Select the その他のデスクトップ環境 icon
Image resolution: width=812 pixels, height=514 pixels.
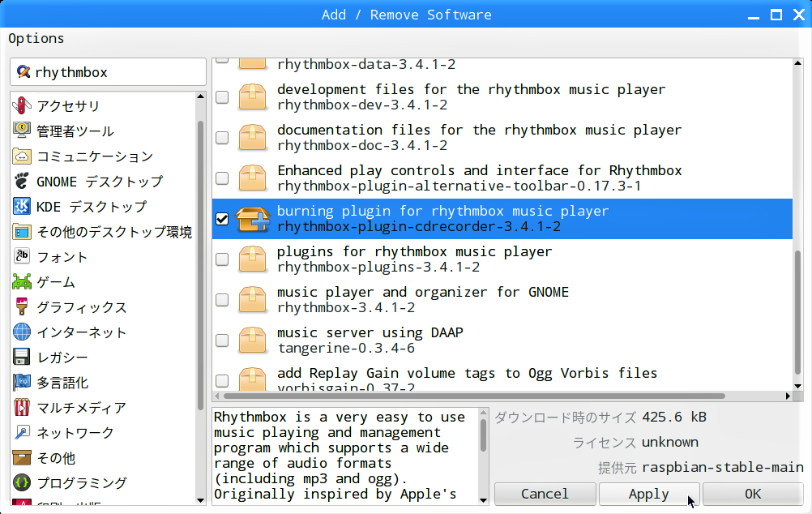pos(22,232)
